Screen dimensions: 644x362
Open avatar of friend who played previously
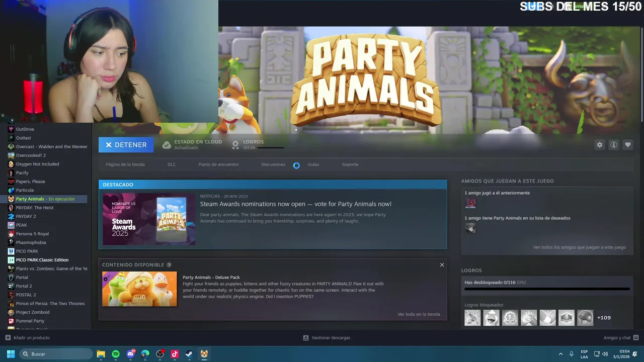tap(470, 203)
